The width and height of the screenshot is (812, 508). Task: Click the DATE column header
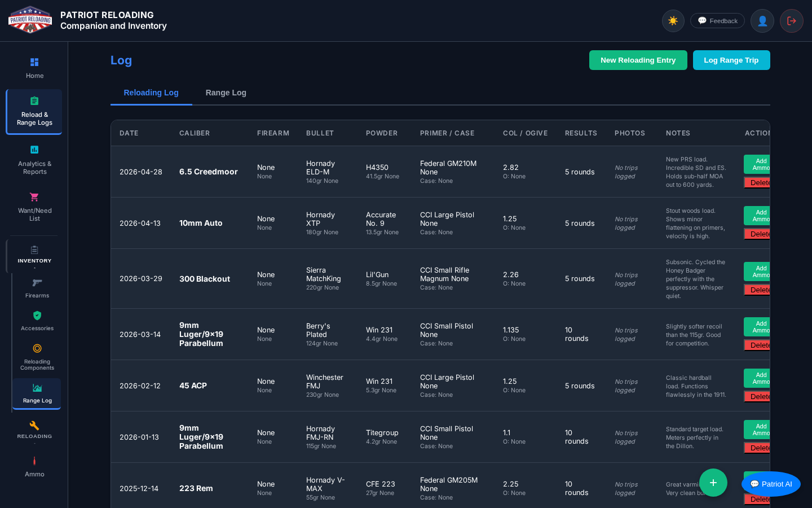(x=129, y=133)
